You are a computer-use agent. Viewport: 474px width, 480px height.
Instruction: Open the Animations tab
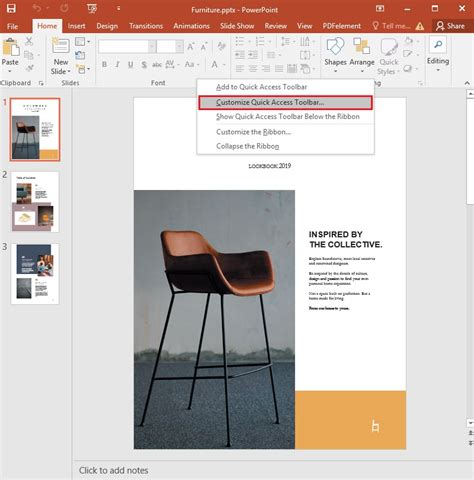click(x=191, y=26)
